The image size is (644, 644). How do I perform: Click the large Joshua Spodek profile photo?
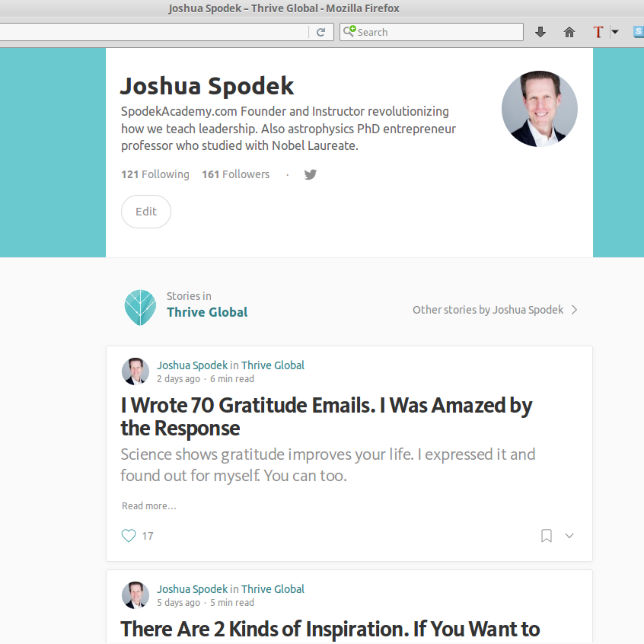click(540, 109)
